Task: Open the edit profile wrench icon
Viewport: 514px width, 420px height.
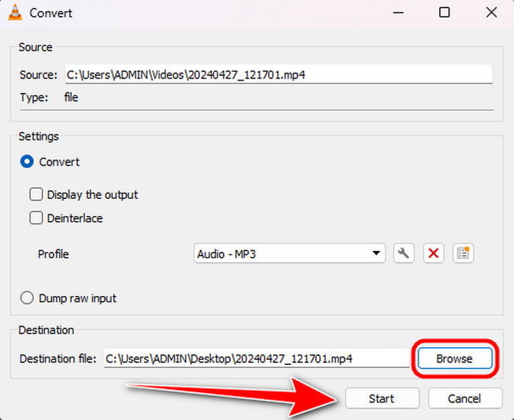Action: [404, 253]
